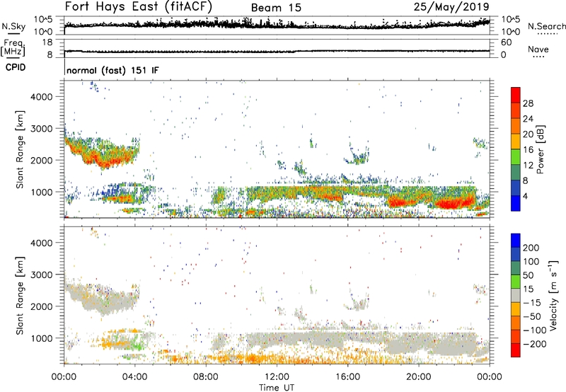The width and height of the screenshot is (566, 392).
Task: Click the '2000' tick on velocity panel
Action: pos(42,306)
